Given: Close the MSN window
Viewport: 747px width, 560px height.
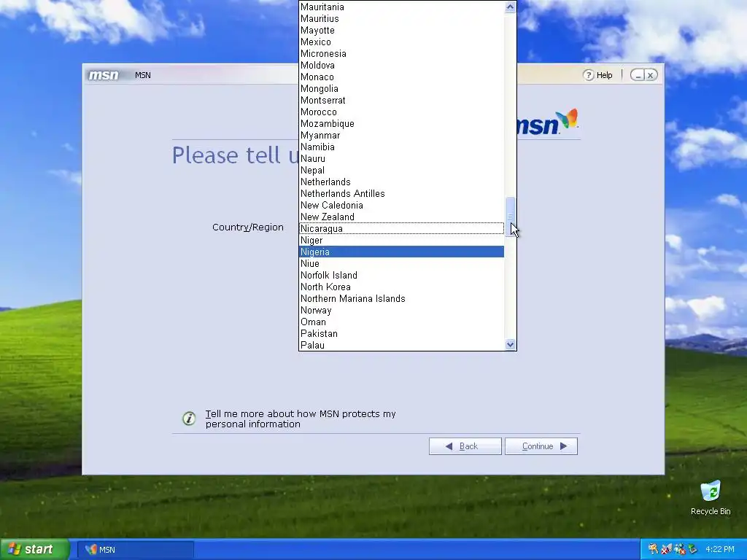Looking at the screenshot, I should 651,75.
